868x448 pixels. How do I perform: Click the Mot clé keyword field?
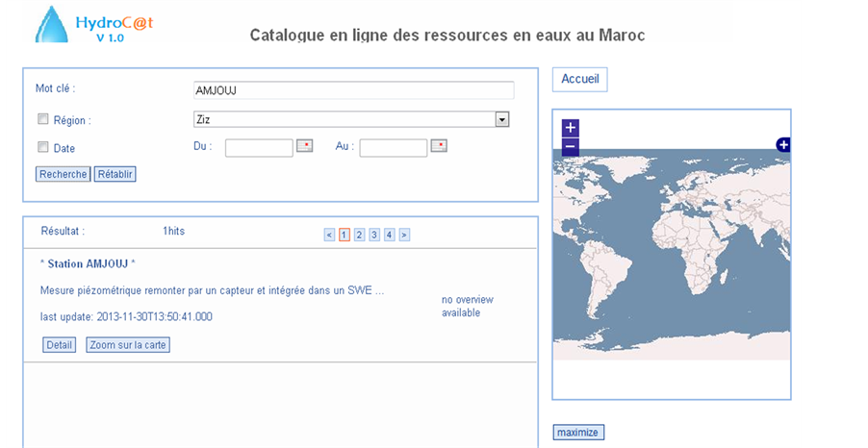click(x=353, y=90)
